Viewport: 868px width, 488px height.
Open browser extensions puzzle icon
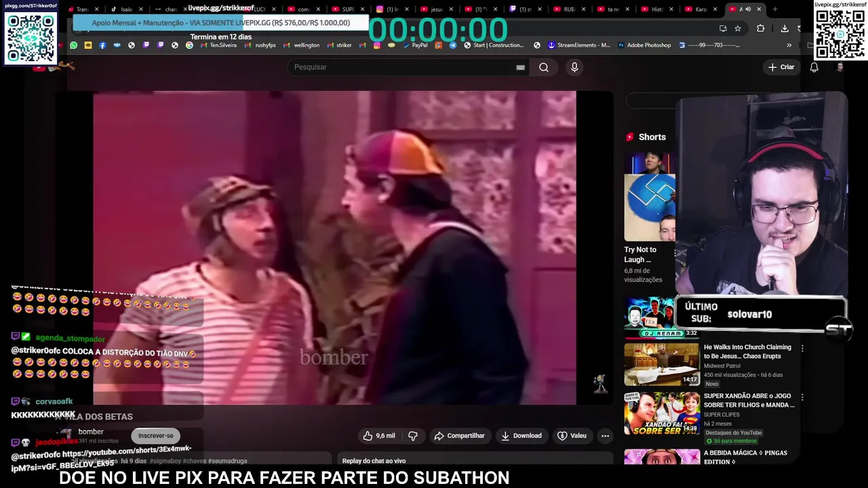coord(760,28)
